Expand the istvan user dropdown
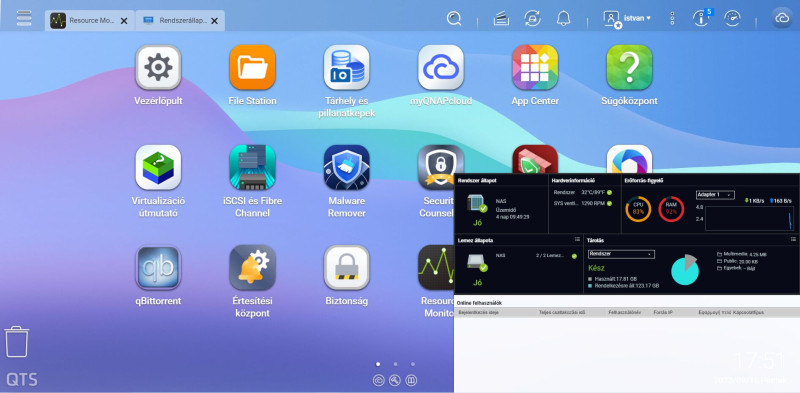Screen dimensions: 800x393 point(637,18)
